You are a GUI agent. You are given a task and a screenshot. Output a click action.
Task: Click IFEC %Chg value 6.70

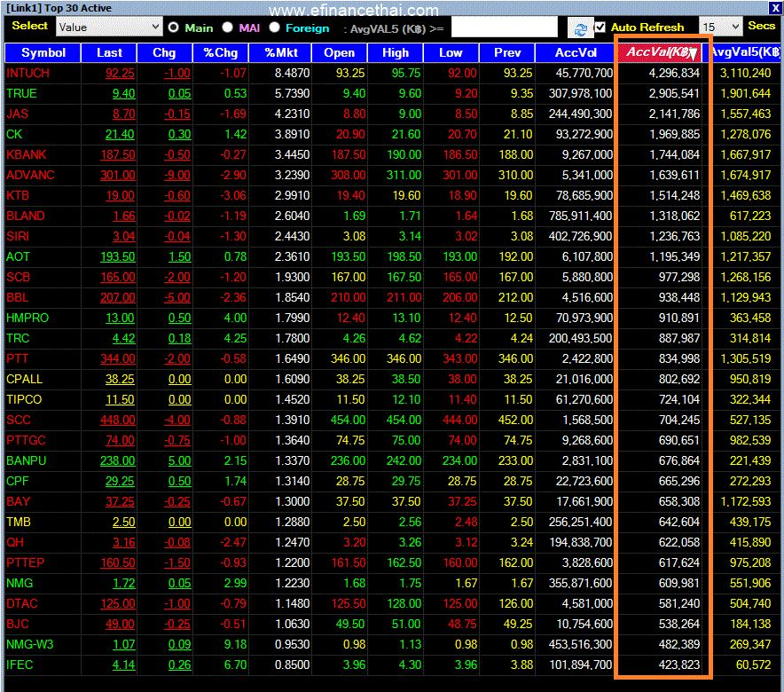[236, 665]
